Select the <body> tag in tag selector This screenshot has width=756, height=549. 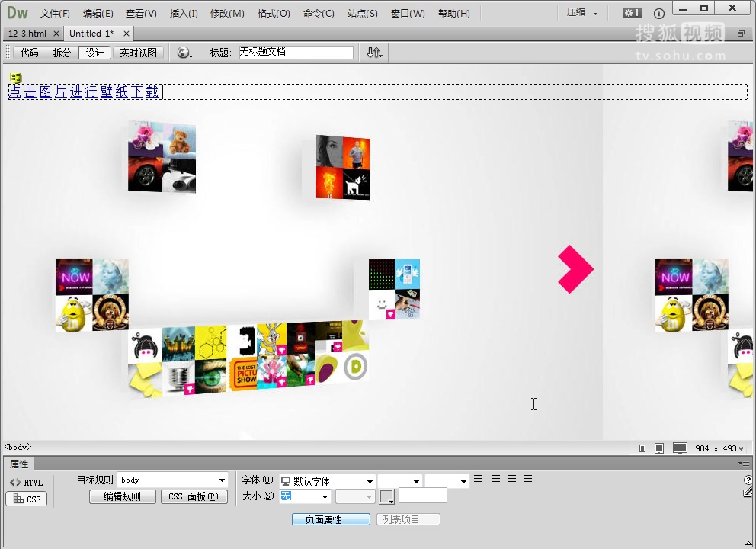pos(18,448)
